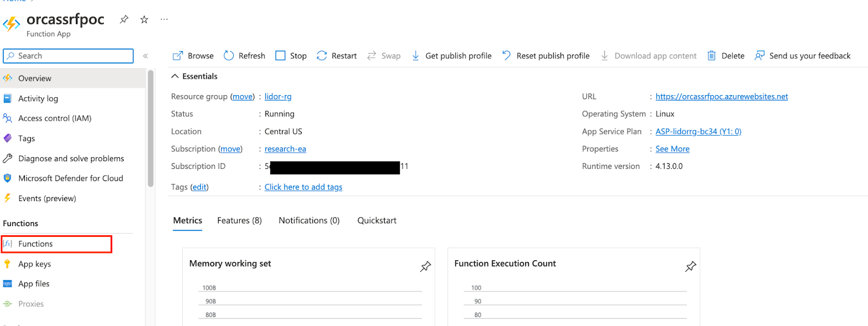
Task: Delete the function app
Action: pyautogui.click(x=726, y=56)
